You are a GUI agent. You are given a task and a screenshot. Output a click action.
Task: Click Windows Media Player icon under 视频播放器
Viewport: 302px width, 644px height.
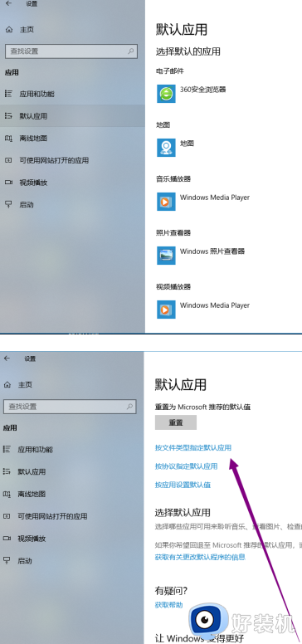(166, 310)
